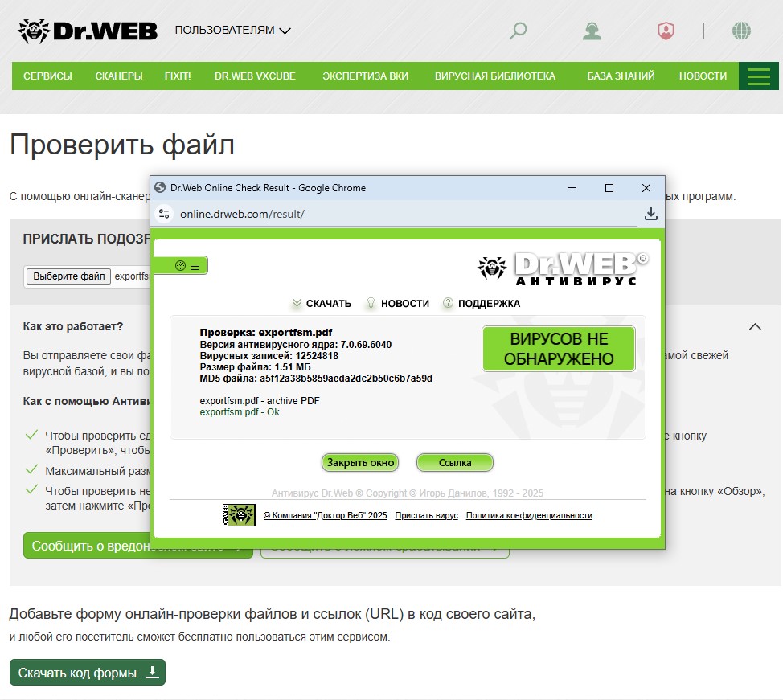Open the Сервисы menu
Screen dimensions: 783x700
(47, 76)
